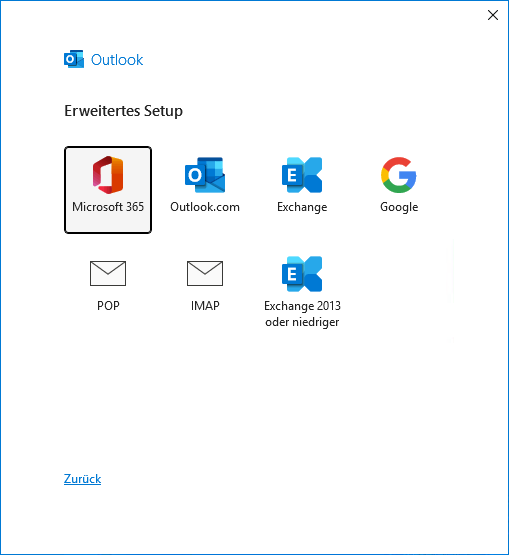Screen dimensions: 509x555
Task: Click the "Erweitertes Setup" heading
Action: tap(124, 111)
